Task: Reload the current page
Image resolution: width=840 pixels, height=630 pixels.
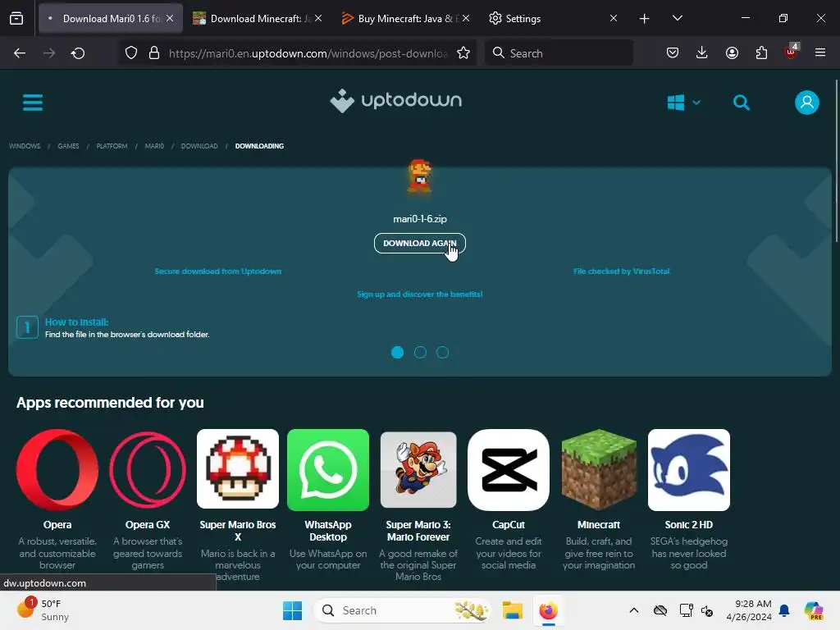Action: pos(78,53)
